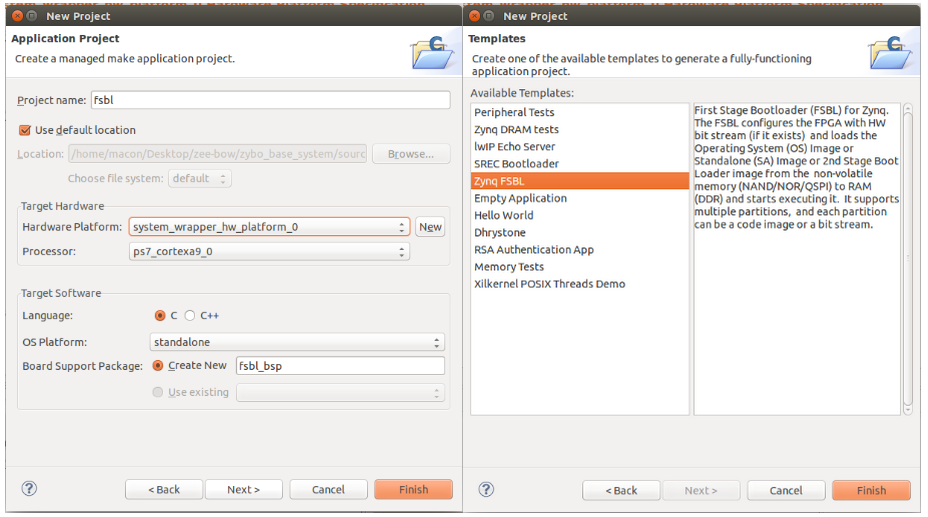Open the Use existing BSP dropdown
The image size is (928, 517).
[x=340, y=393]
